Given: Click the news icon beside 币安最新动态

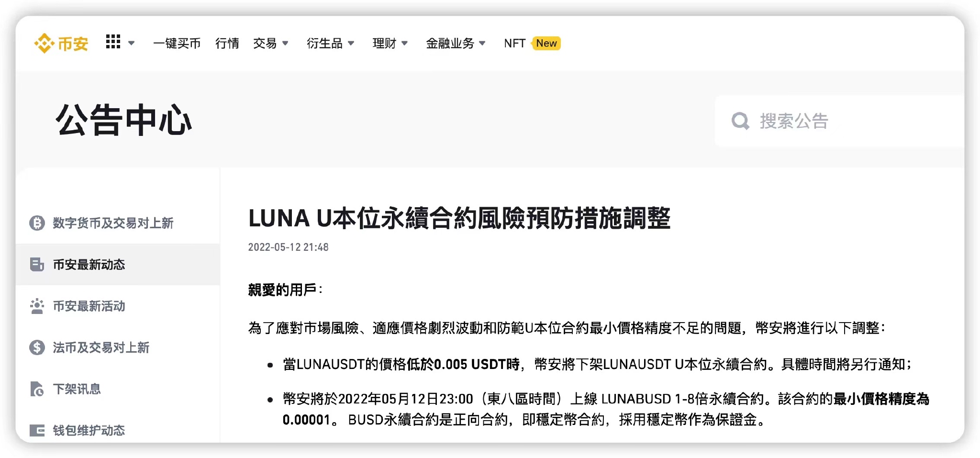Looking at the screenshot, I should coord(37,265).
